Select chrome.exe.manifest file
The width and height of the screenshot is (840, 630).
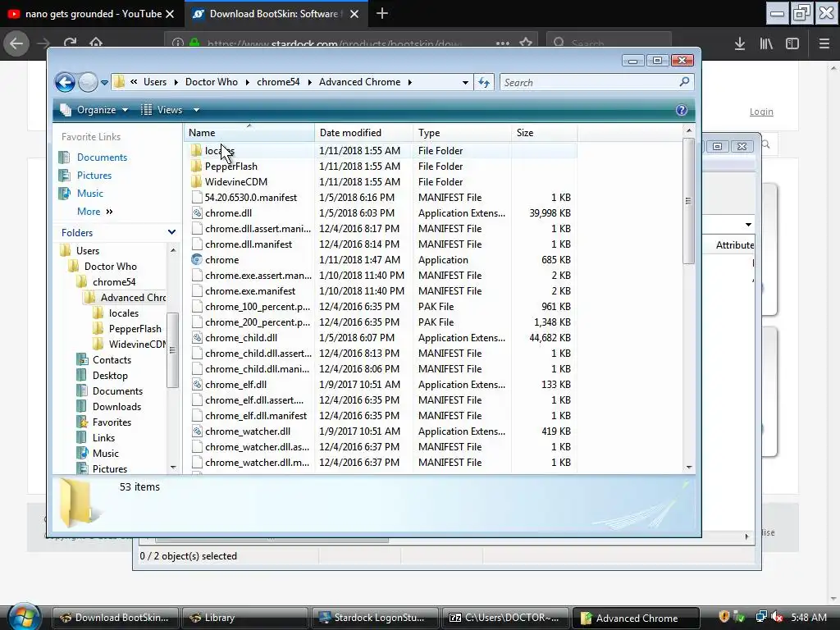tap(250, 291)
